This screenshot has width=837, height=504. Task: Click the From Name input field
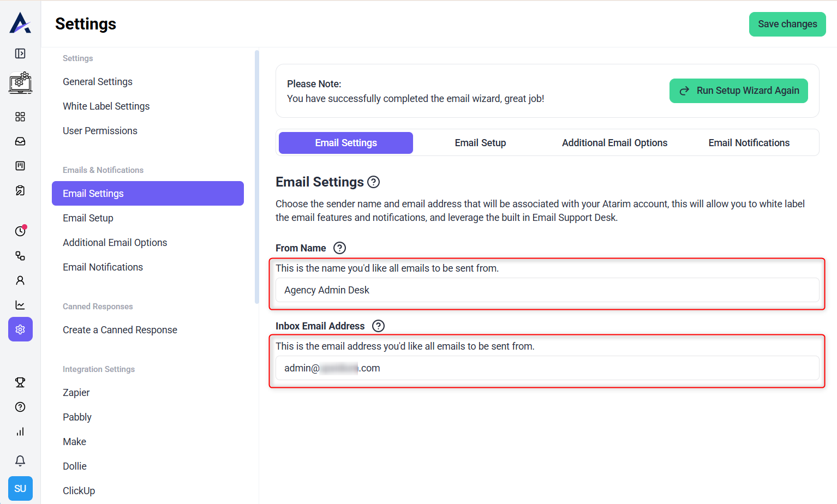547,290
